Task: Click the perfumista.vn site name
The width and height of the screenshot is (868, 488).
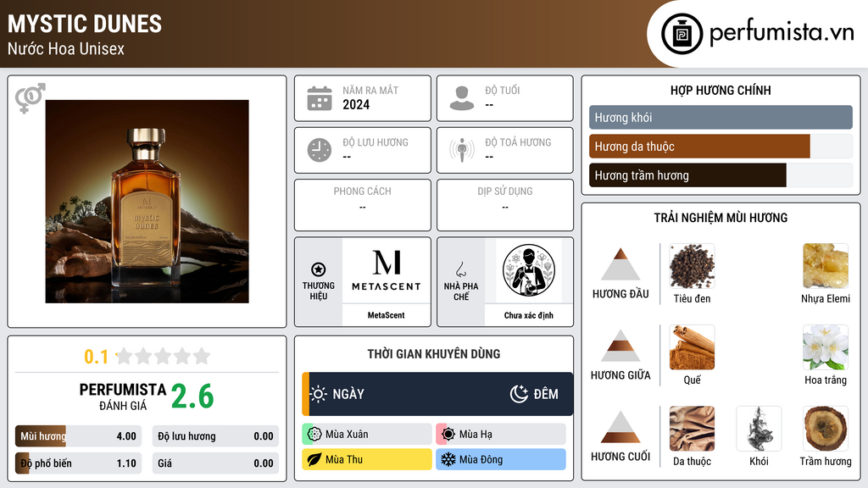Action: point(782,32)
